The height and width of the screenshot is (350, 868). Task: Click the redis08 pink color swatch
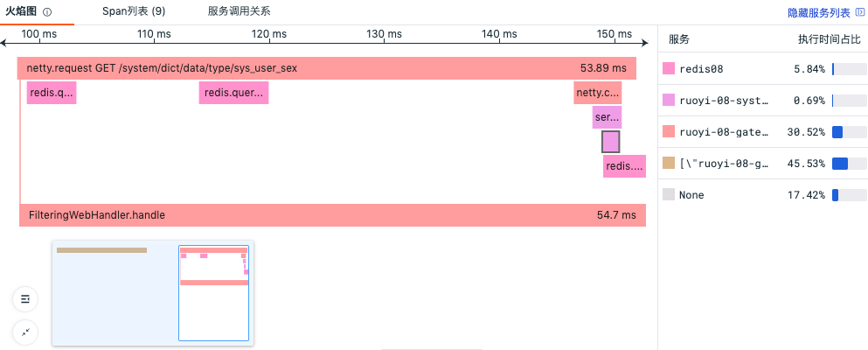tap(669, 68)
